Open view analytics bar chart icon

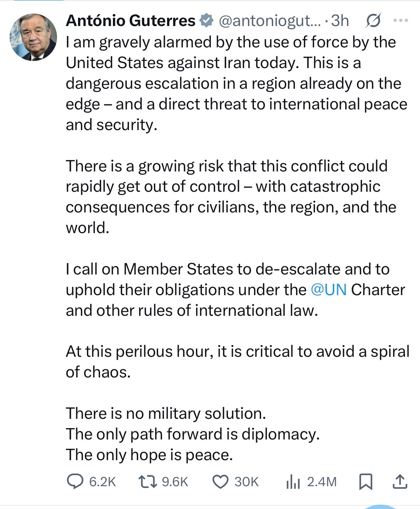293,482
